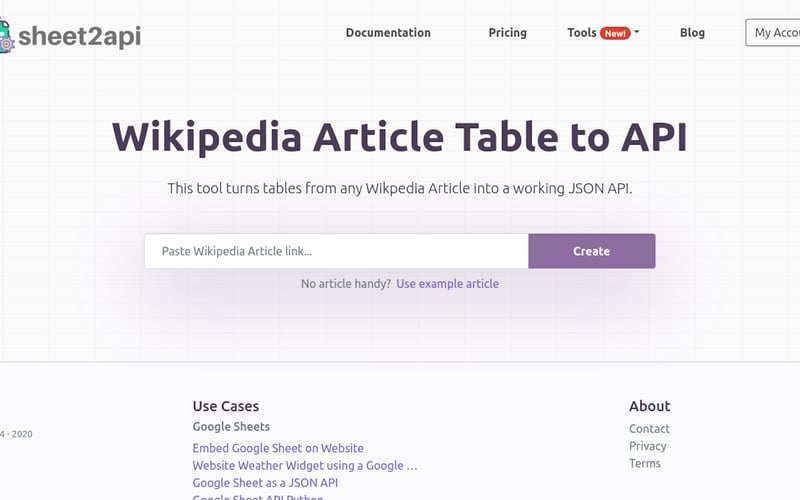Click the No article handy? text
This screenshot has height=500, width=800.
[x=346, y=284]
